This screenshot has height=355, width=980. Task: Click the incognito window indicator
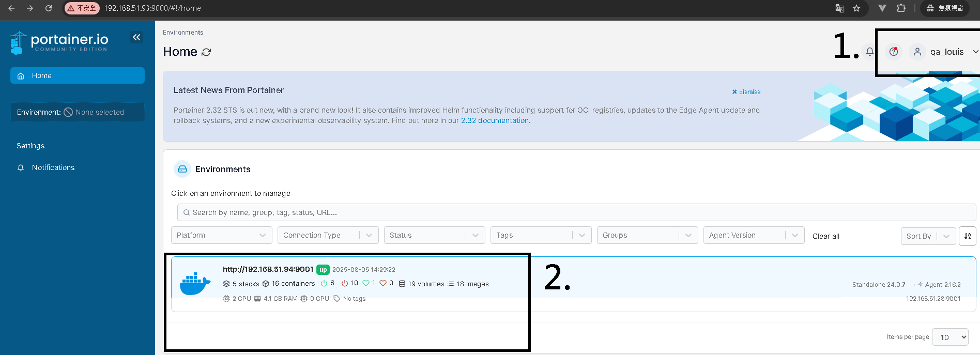[x=945, y=8]
